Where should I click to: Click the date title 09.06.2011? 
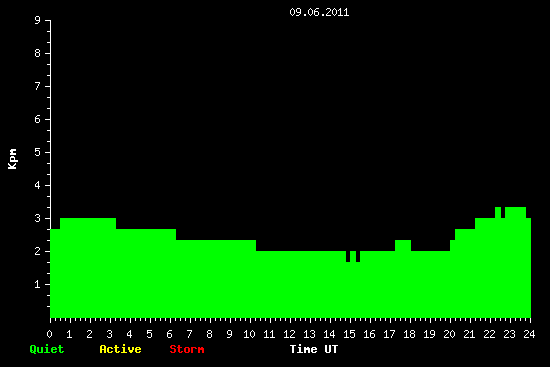coord(319,12)
